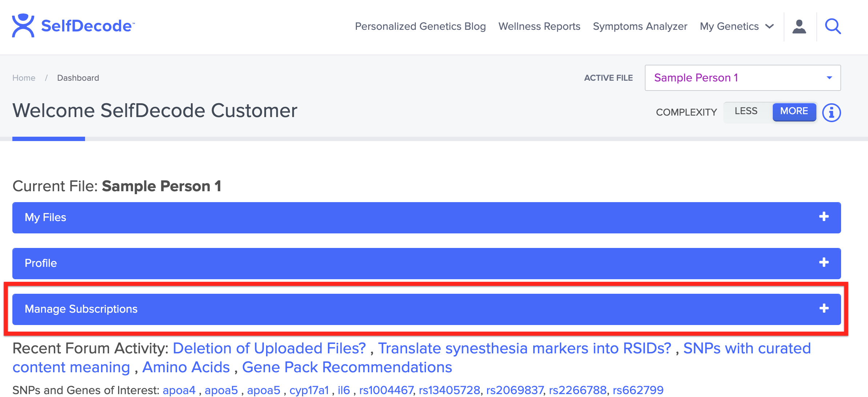
Task: Open Personalized Genetics Blog
Action: [420, 27]
